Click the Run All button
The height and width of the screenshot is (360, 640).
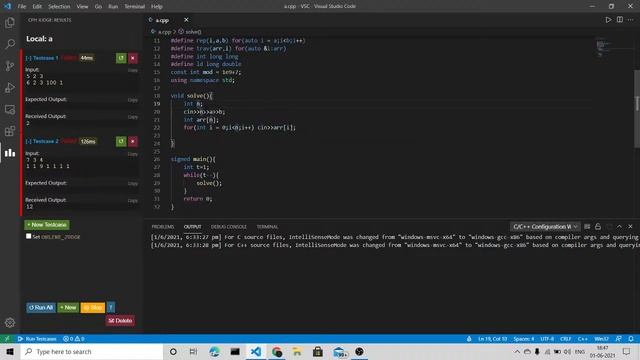point(41,307)
